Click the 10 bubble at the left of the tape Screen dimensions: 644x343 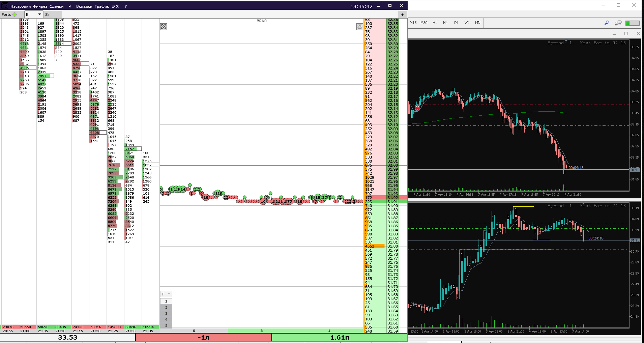pos(206,197)
